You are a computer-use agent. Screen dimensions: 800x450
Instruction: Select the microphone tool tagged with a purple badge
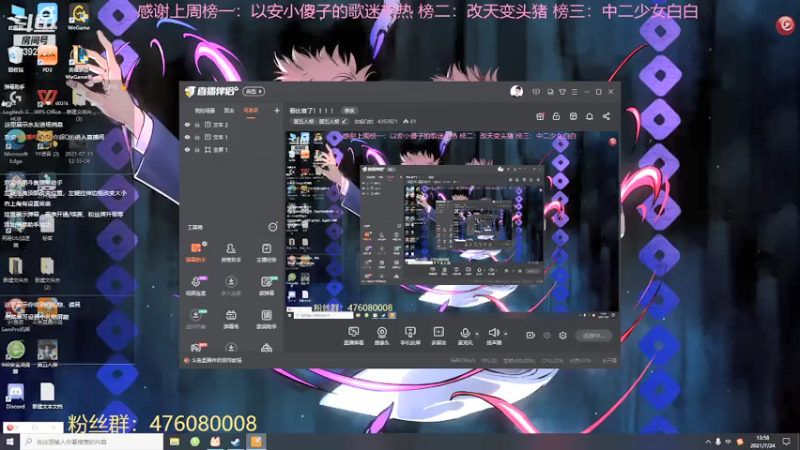pos(196,286)
